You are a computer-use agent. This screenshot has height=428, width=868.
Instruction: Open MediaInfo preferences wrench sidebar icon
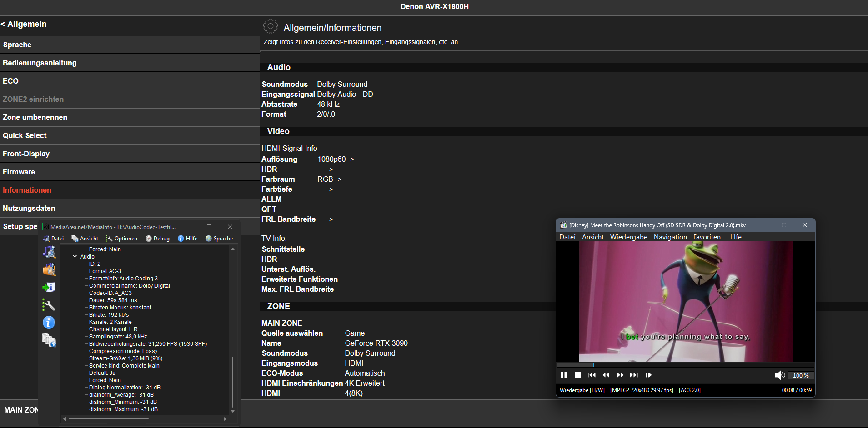(49, 305)
